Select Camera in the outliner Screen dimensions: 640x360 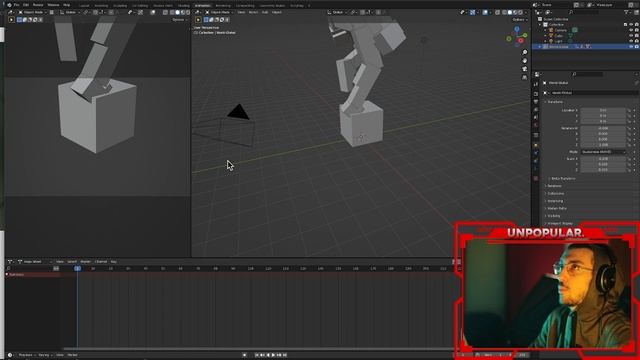point(560,30)
